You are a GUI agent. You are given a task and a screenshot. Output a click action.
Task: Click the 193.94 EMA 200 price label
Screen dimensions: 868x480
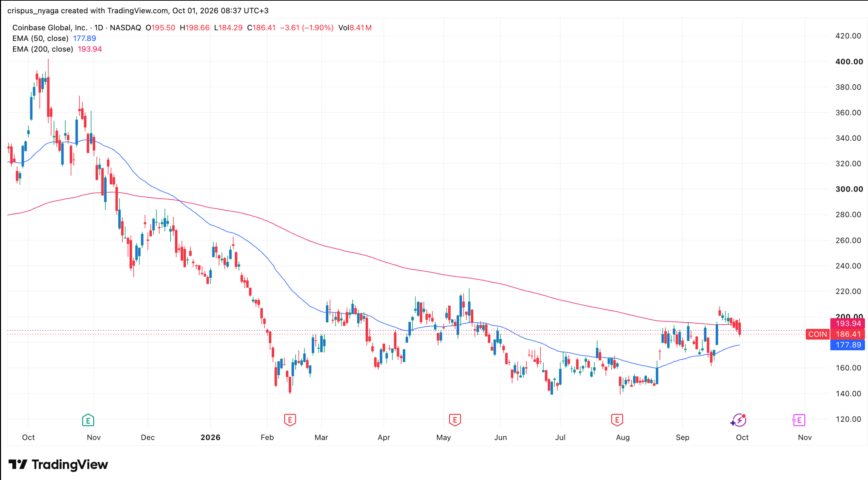[848, 323]
